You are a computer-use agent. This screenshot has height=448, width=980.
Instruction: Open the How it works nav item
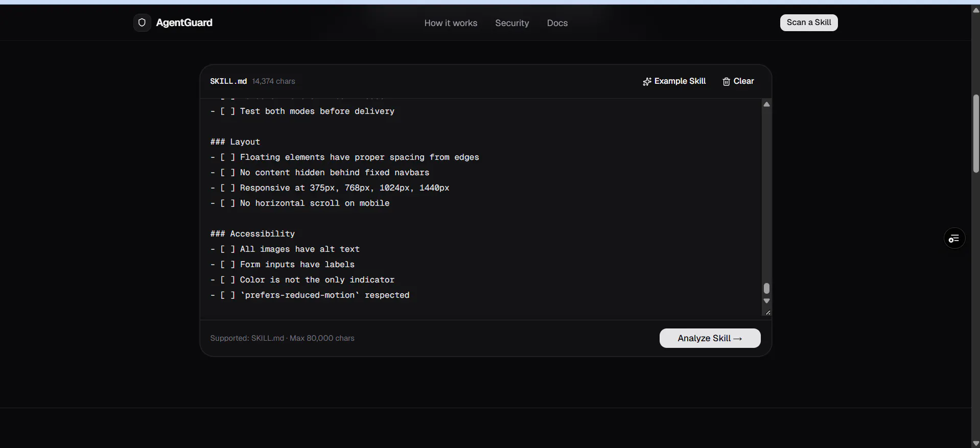451,23
